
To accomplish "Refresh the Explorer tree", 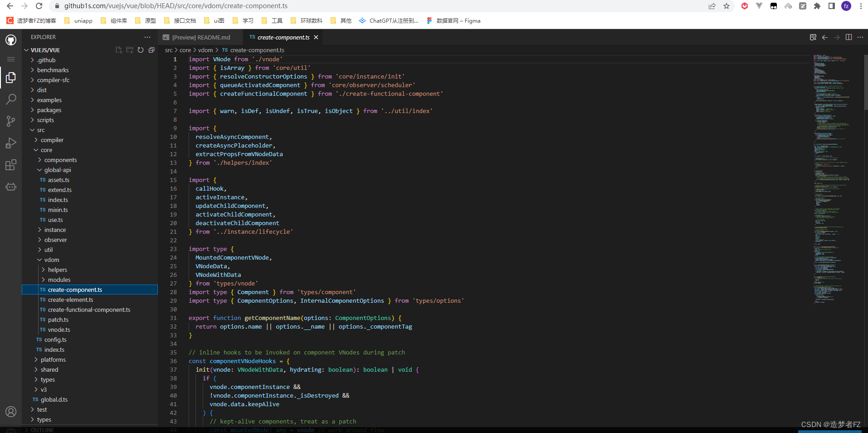I will pyautogui.click(x=141, y=50).
